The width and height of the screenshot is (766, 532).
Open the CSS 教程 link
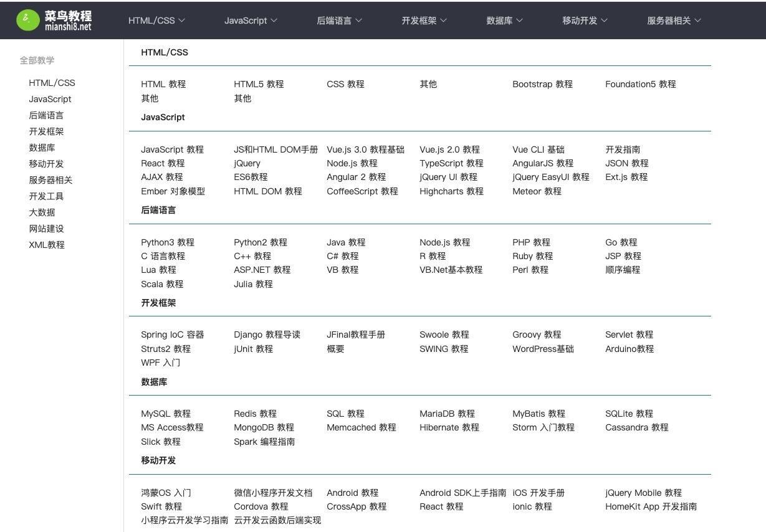pos(345,84)
